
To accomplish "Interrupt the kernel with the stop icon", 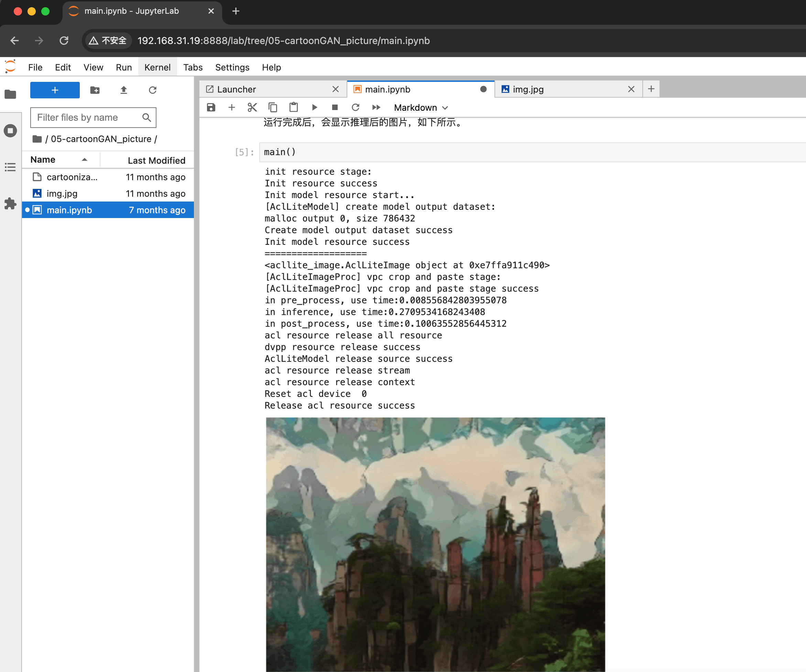I will tap(335, 107).
